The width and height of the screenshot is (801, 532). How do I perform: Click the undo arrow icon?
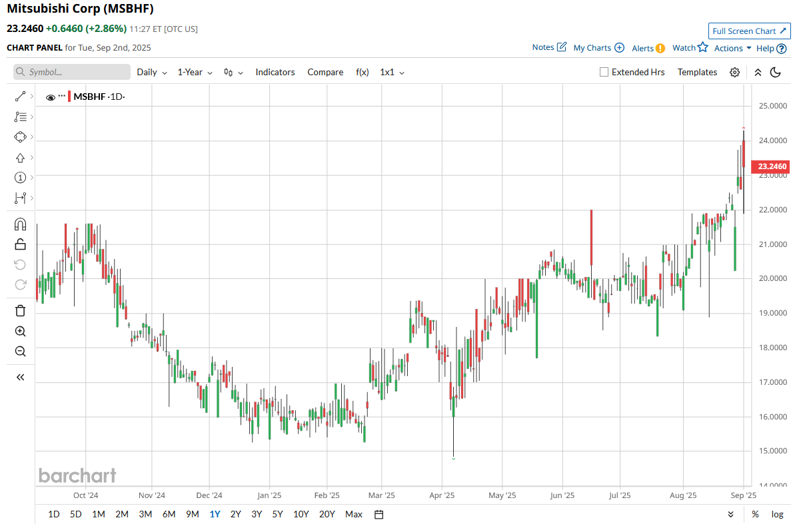[20, 264]
